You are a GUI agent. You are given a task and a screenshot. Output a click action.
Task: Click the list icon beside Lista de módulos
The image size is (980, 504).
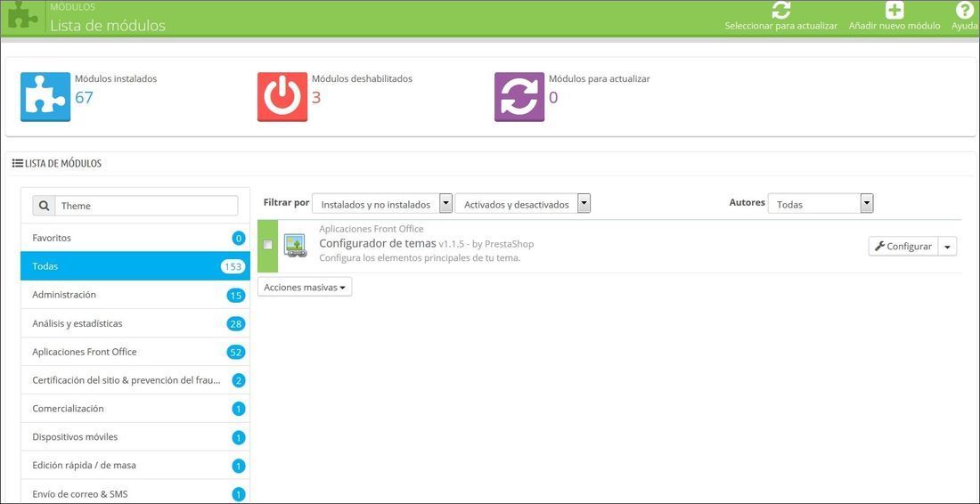click(18, 164)
